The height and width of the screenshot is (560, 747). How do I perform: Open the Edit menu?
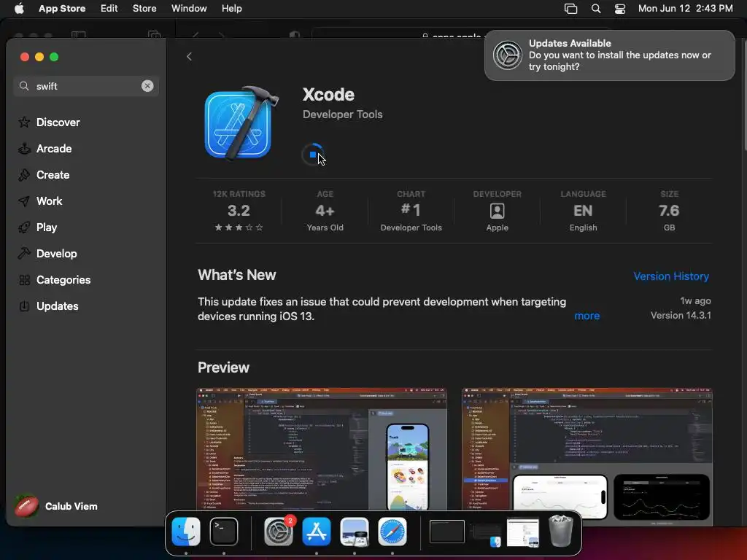coord(109,9)
